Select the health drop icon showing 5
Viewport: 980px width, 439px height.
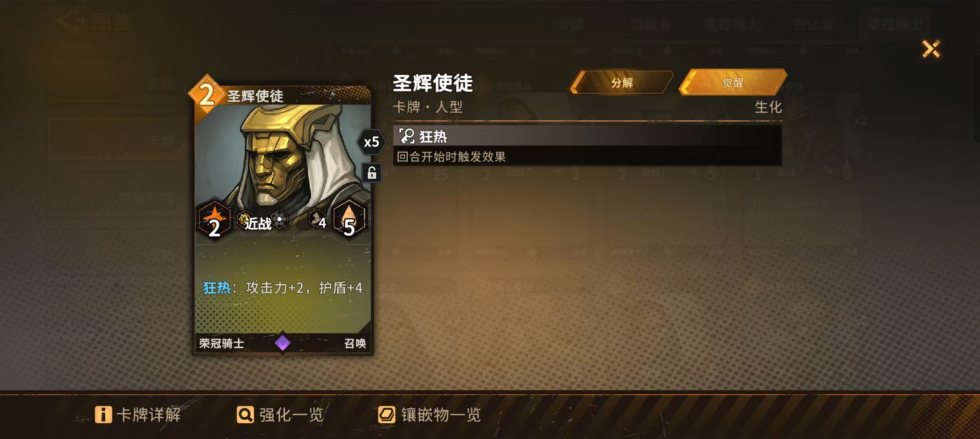click(x=349, y=220)
